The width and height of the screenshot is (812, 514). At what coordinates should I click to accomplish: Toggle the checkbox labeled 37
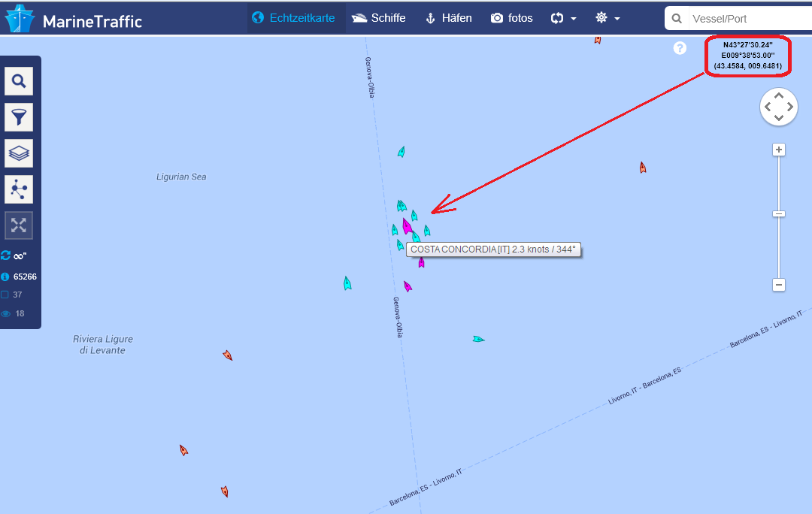click(x=5, y=295)
